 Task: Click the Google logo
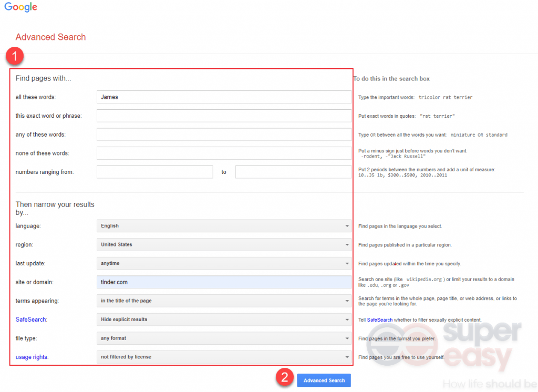[20, 7]
